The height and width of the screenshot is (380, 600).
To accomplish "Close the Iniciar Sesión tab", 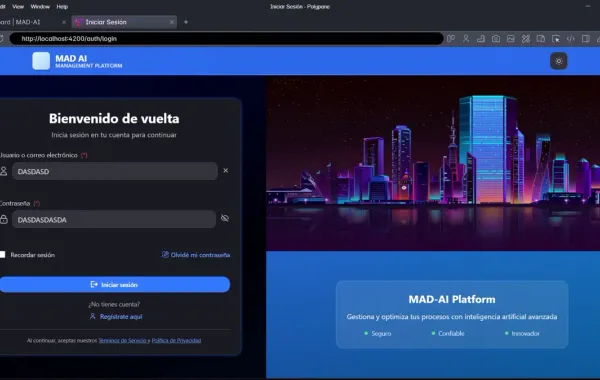I will point(172,22).
